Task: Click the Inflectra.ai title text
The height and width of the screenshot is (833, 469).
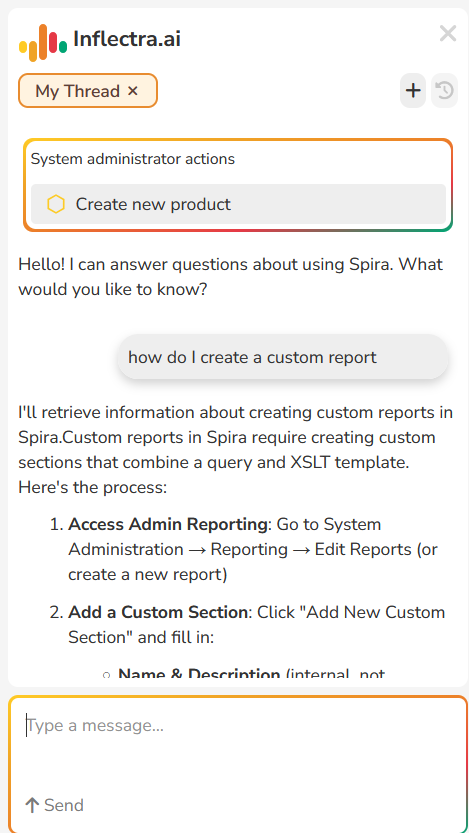Action: point(127,39)
